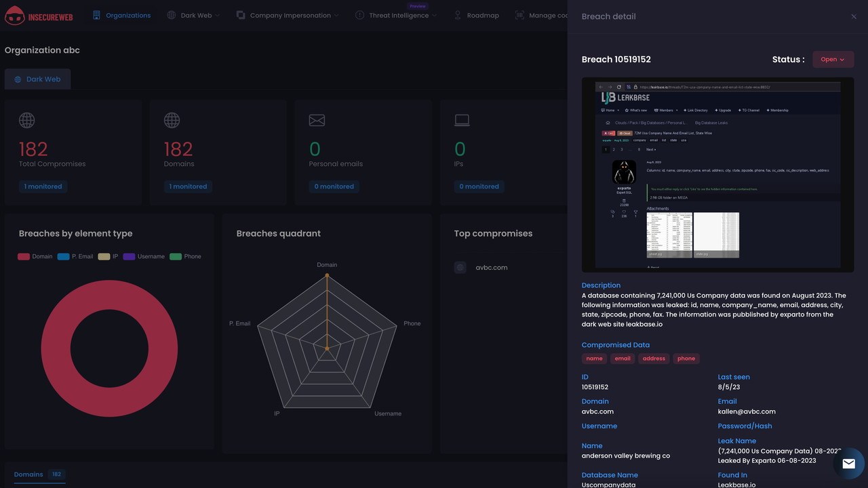
Task: Click the Company Impersonation icon
Action: (x=241, y=15)
